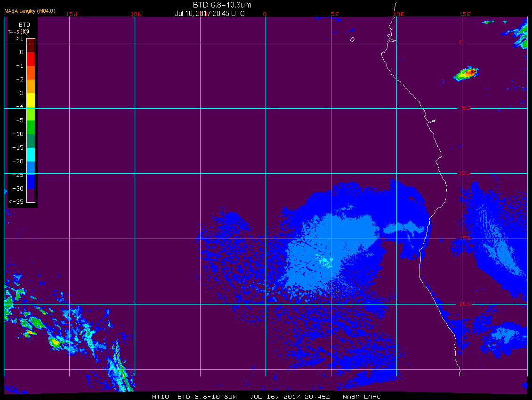Click the 'MT10' footer text
The height and width of the screenshot is (400, 532).
[161, 397]
